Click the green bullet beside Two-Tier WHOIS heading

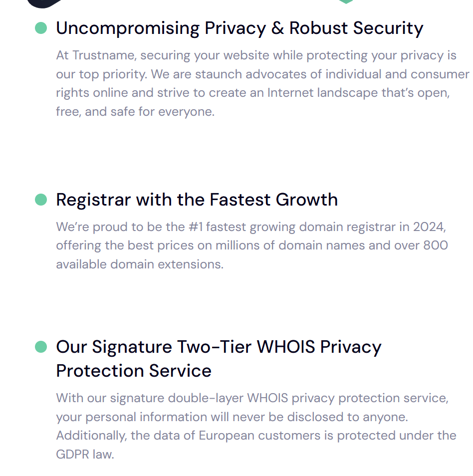tap(41, 346)
